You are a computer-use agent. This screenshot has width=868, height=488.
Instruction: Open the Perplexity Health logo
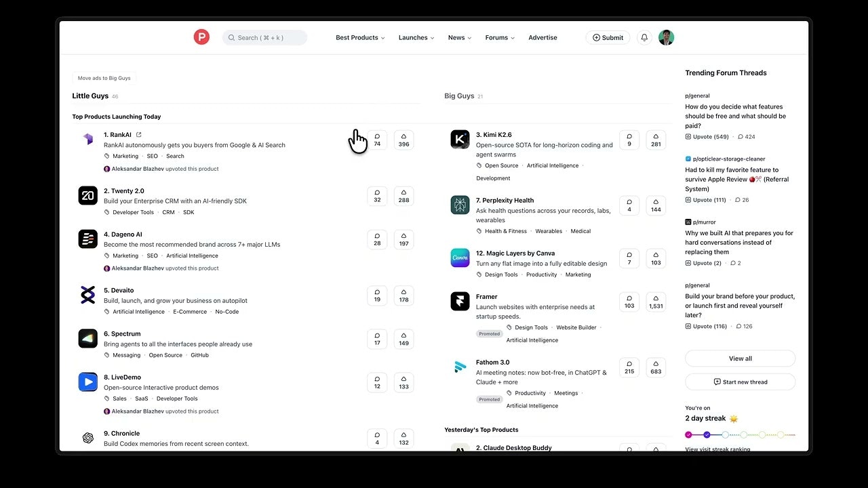(x=460, y=205)
